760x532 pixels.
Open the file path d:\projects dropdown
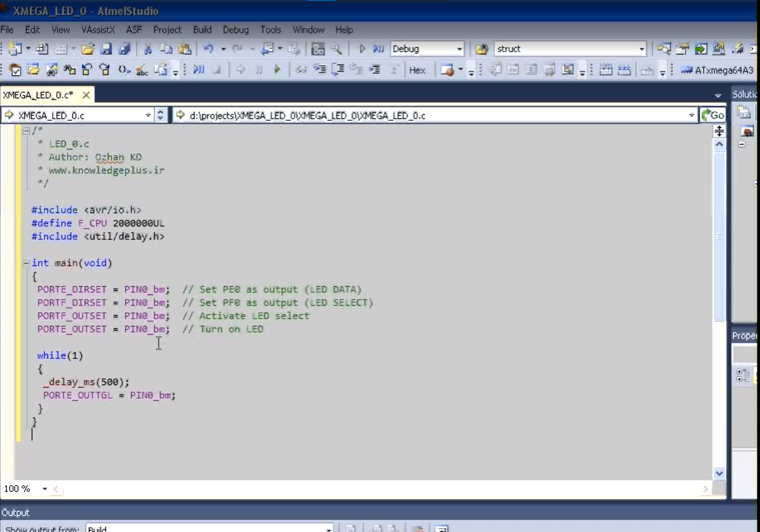[691, 116]
